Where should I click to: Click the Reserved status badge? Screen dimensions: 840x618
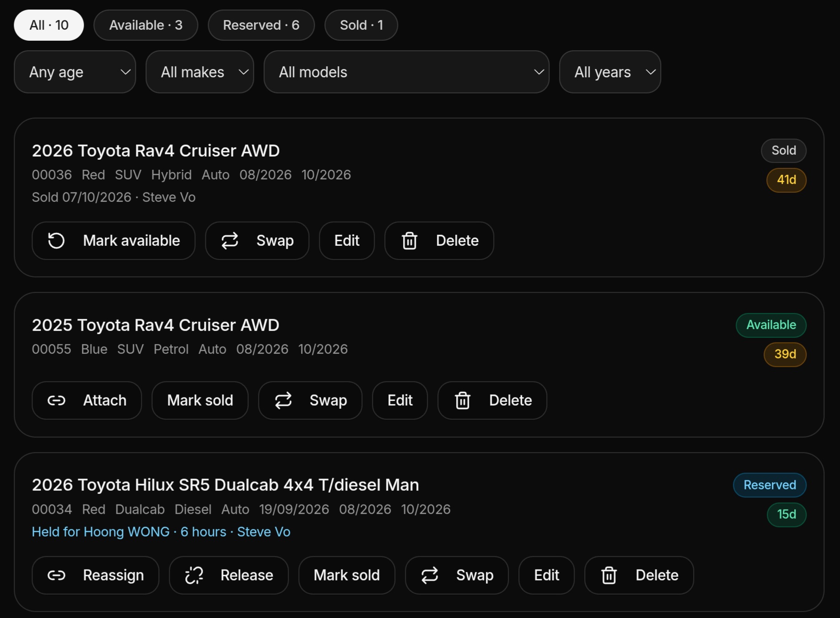(770, 485)
